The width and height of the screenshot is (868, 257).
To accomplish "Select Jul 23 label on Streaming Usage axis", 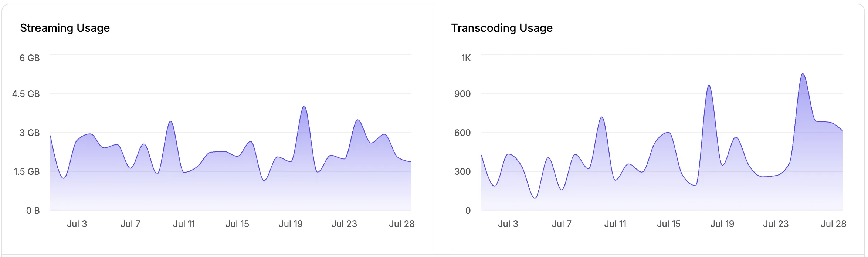I will [344, 224].
